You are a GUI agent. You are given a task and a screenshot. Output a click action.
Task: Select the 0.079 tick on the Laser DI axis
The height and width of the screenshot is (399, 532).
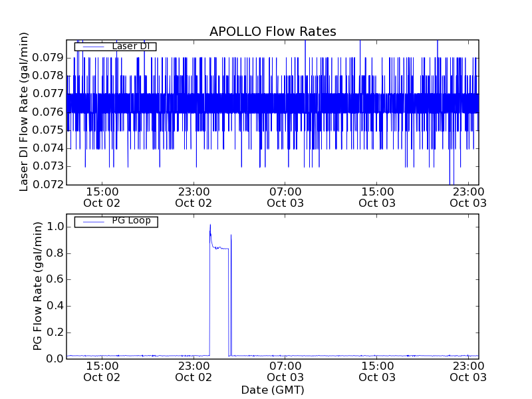coord(48,58)
